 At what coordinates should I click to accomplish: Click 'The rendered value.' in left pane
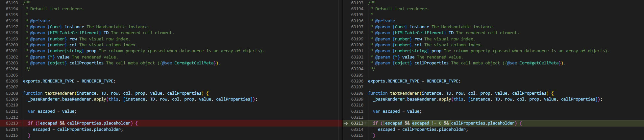coord(95,57)
